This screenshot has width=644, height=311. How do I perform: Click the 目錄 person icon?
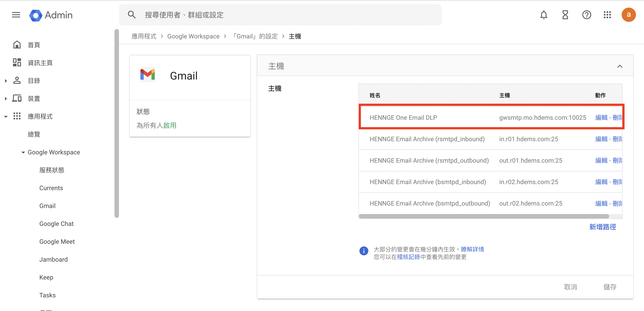coord(17,80)
